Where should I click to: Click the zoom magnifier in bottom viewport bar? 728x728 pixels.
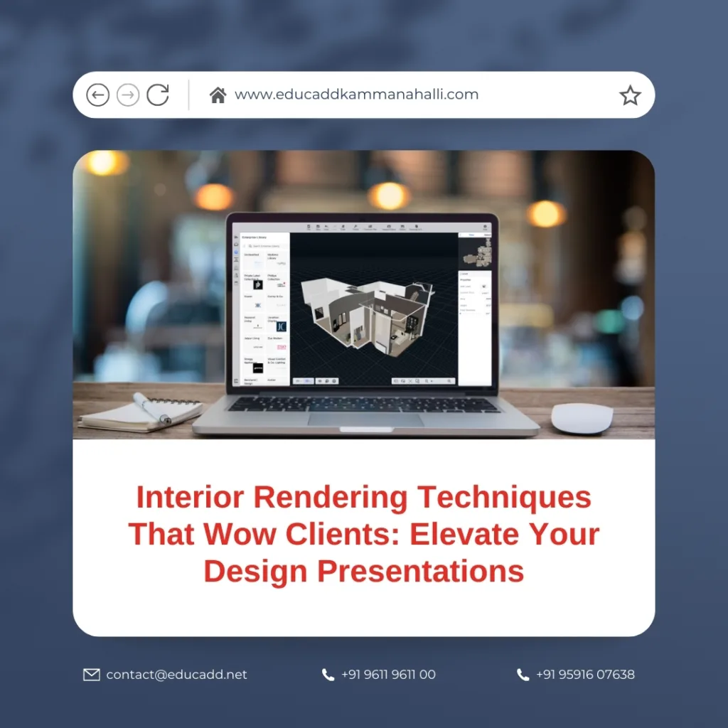[x=427, y=381]
